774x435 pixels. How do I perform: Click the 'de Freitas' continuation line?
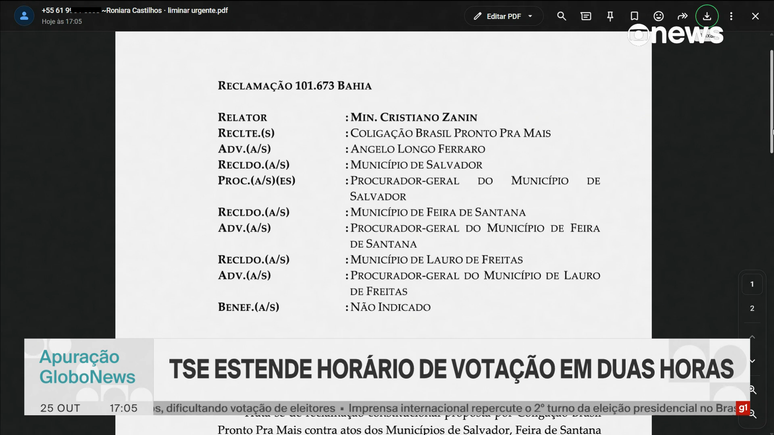[379, 291]
